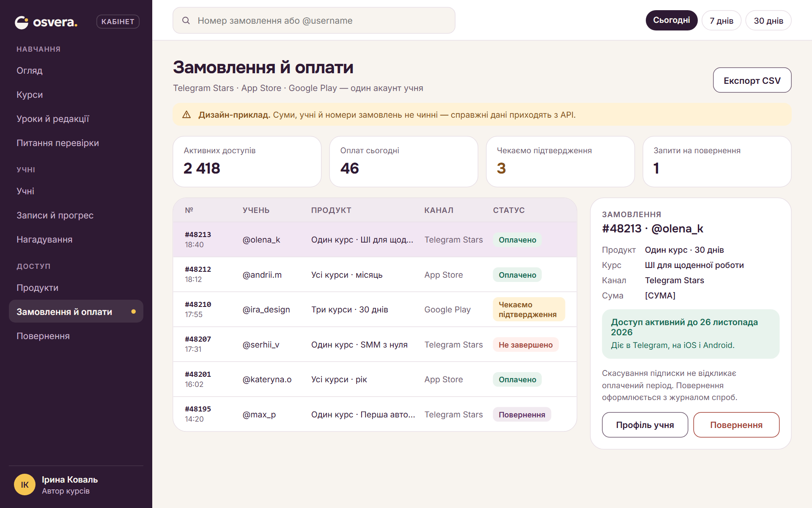Click the Оплат сьогодні stat card

pyautogui.click(x=403, y=161)
